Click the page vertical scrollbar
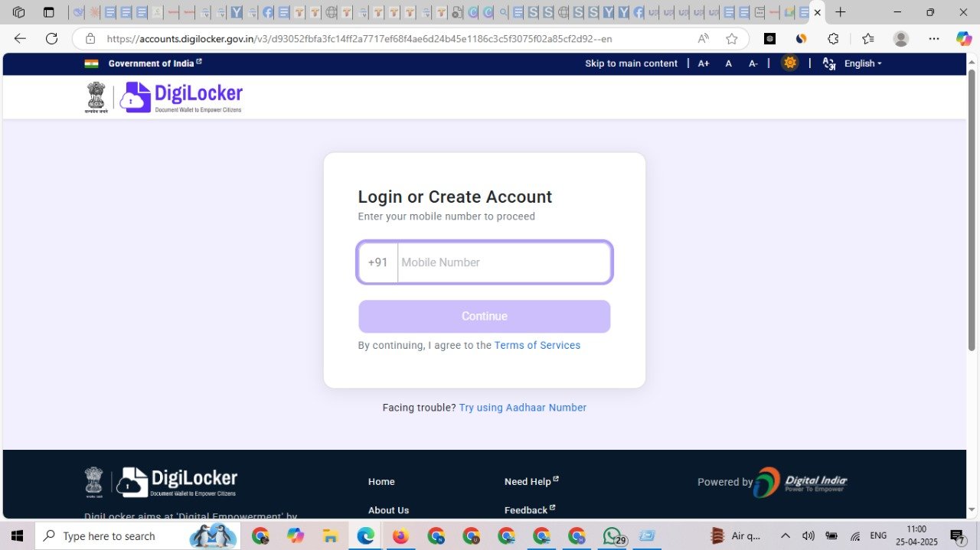 [972, 209]
